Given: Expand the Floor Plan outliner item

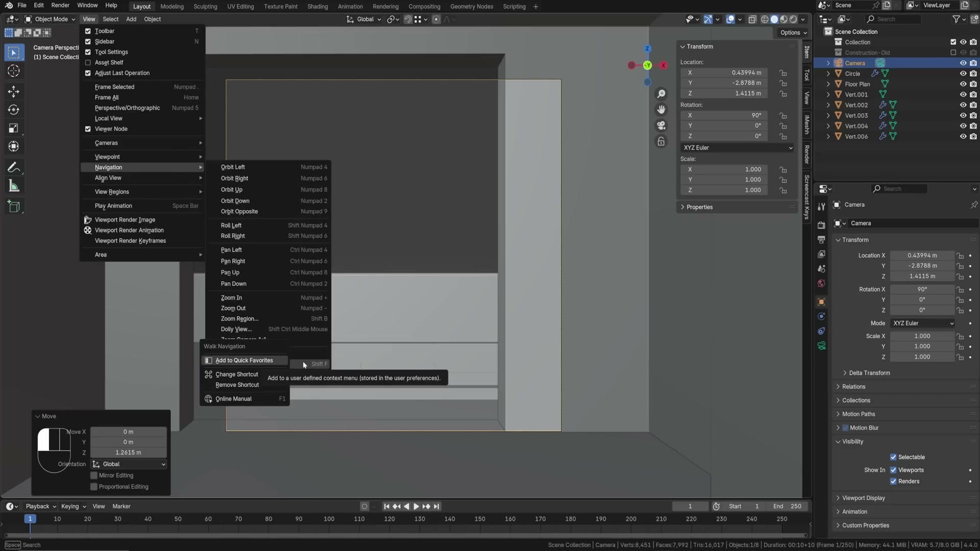Looking at the screenshot, I should point(828,84).
